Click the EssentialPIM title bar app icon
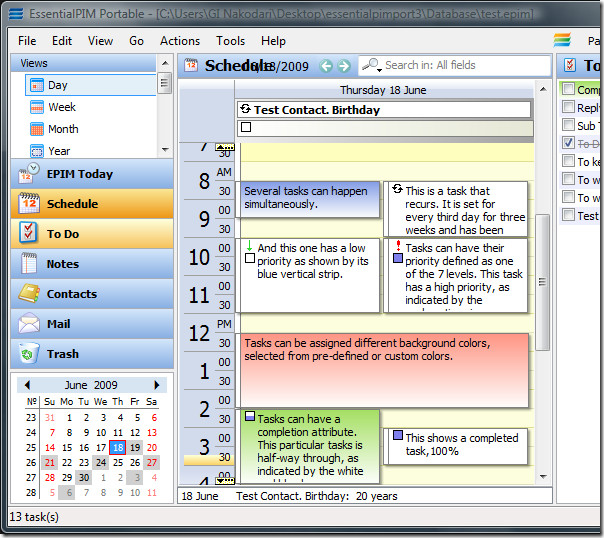Viewport: 604px width, 538px height. 16,14
